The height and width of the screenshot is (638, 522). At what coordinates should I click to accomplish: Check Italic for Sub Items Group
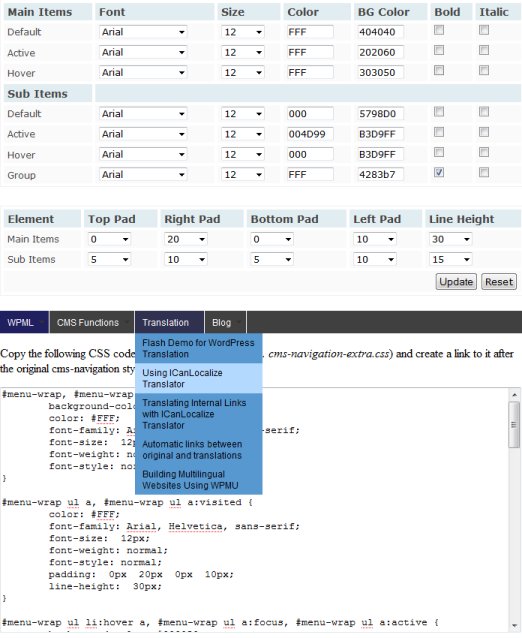click(484, 173)
